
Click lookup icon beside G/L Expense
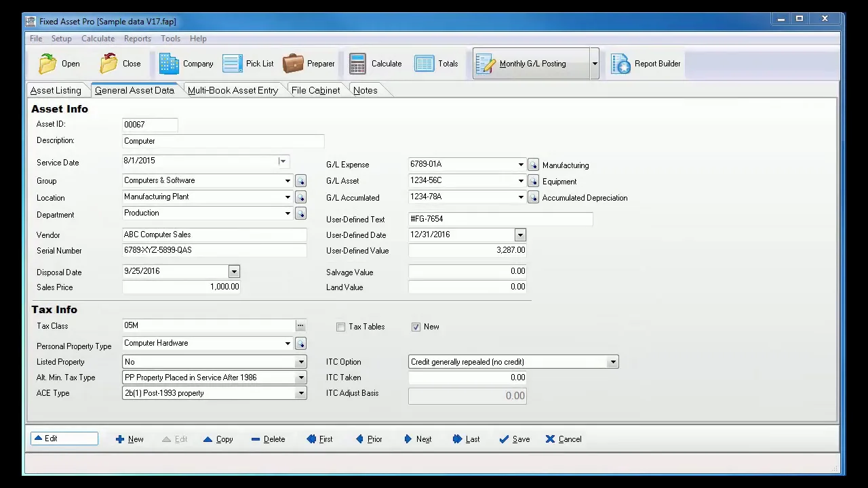click(533, 165)
